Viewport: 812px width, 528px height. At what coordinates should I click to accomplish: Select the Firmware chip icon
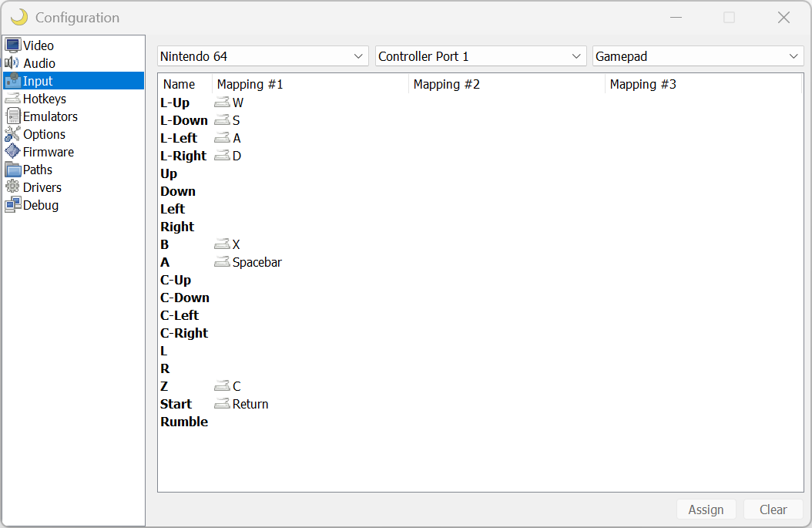(12, 152)
